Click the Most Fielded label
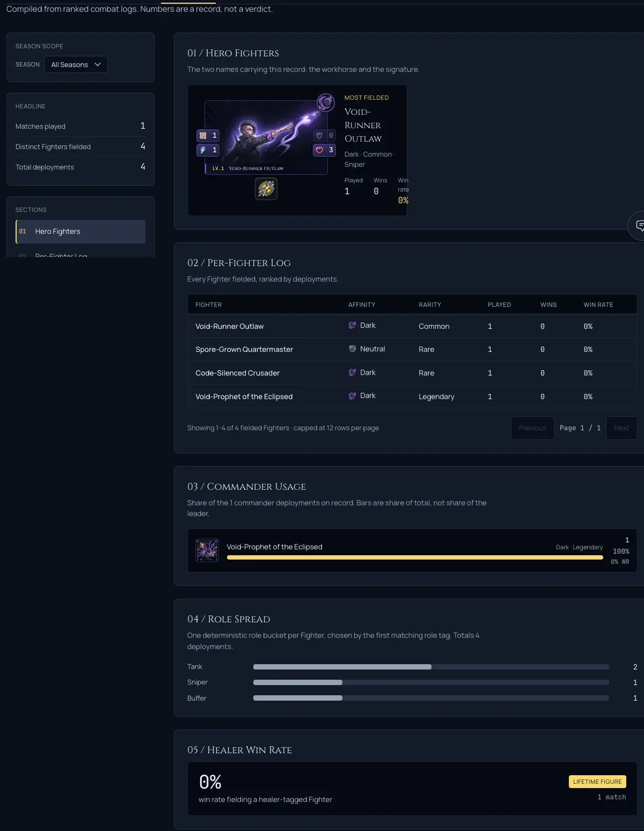 tap(367, 98)
